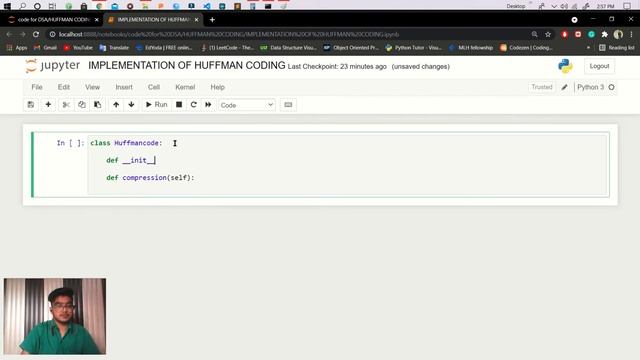Go forward in browser history
The width and height of the screenshot is (640, 360).
[22, 34]
